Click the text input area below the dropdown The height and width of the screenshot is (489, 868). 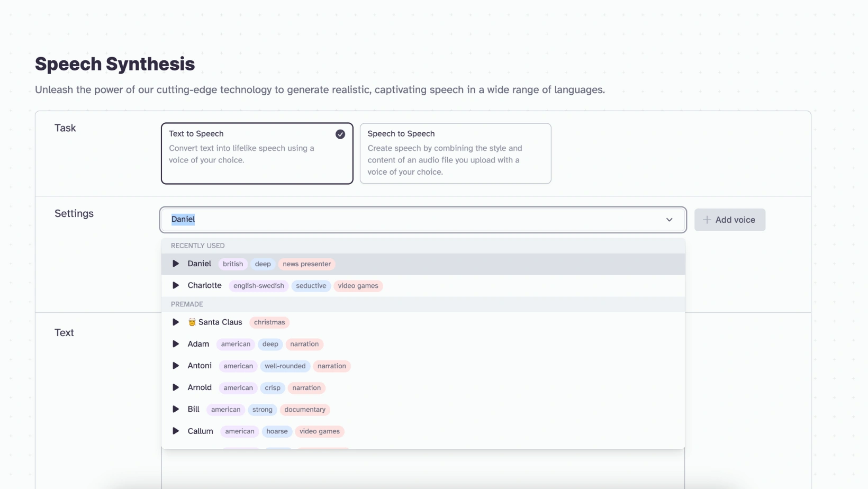click(x=423, y=469)
